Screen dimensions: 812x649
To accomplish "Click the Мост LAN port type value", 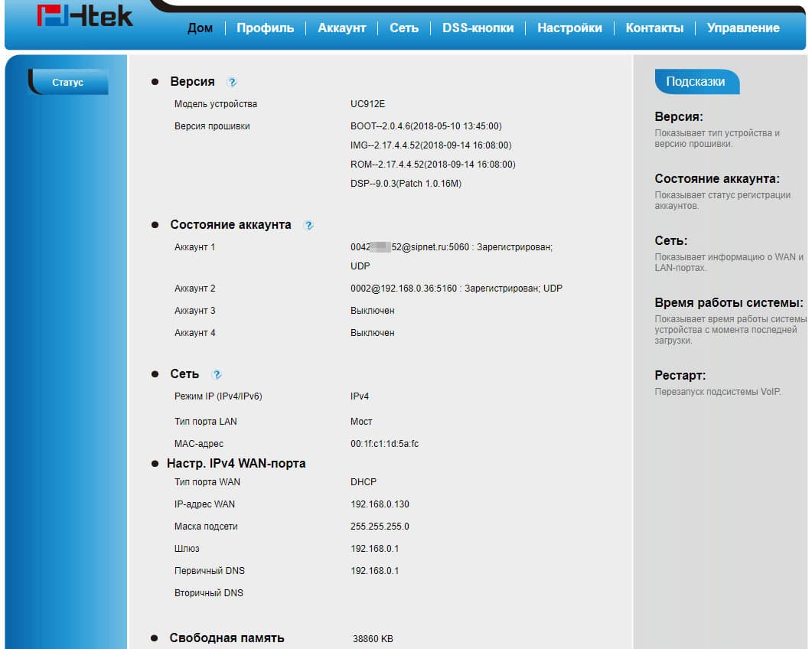I will tap(361, 422).
